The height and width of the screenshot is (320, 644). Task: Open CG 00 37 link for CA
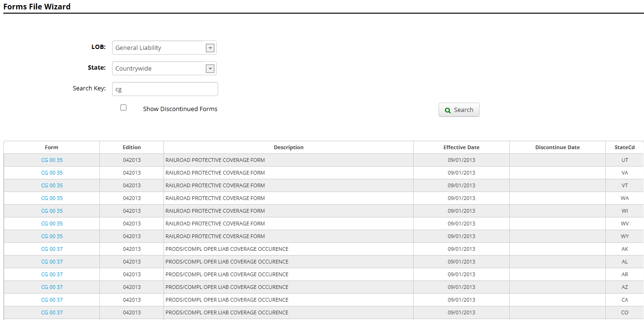(x=52, y=300)
